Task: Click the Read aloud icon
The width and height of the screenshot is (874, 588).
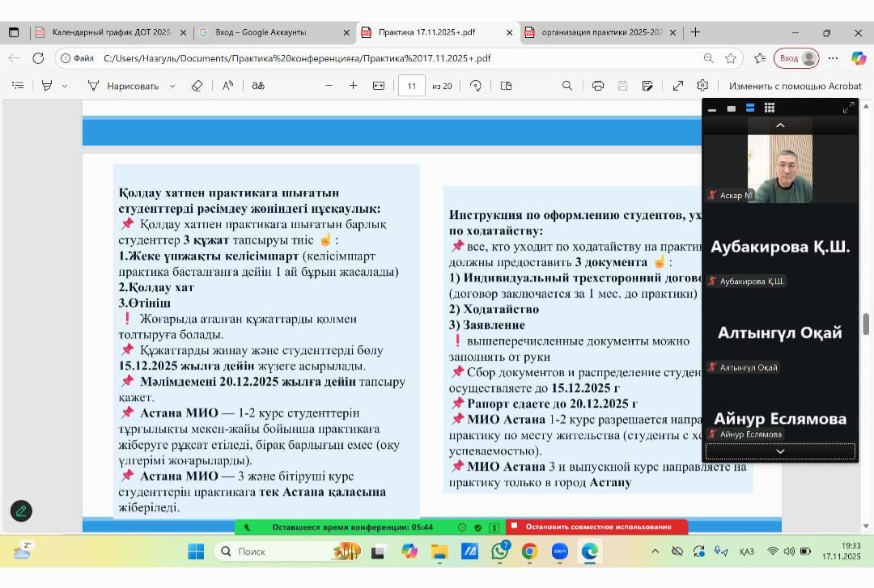Action: pos(228,86)
